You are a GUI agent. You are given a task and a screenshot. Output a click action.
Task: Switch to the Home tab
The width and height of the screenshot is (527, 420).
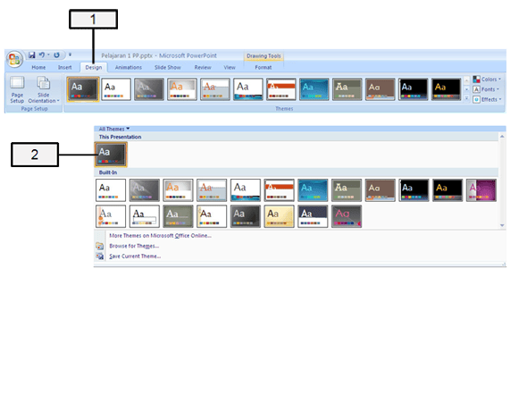[38, 68]
